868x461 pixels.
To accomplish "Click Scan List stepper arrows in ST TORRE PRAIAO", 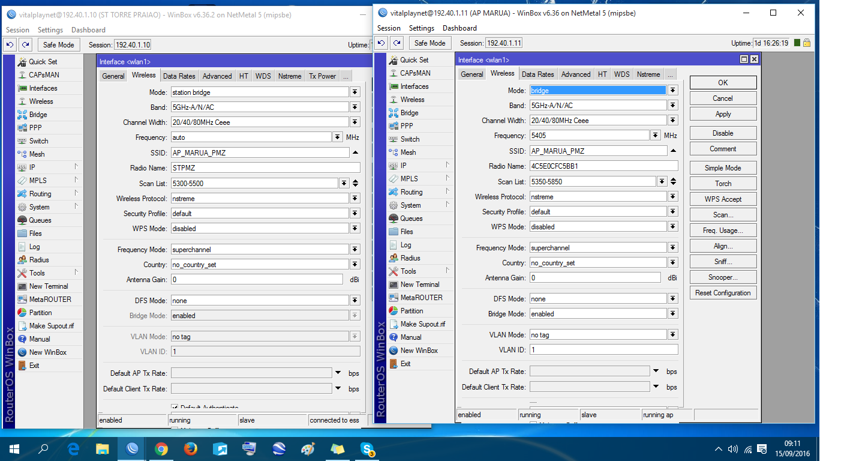I will click(355, 183).
